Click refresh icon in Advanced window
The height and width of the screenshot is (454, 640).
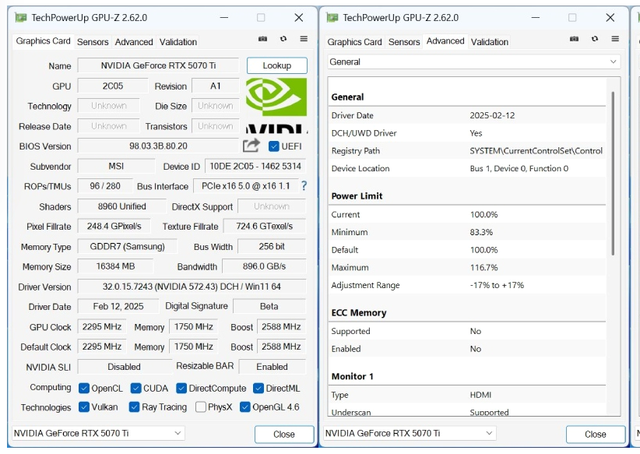point(595,39)
